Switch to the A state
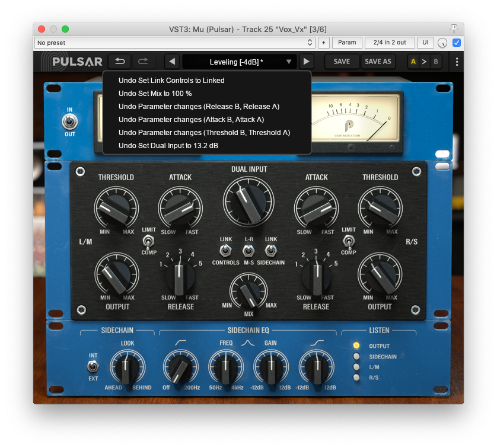Viewport: 497px width, 448px height. click(413, 62)
